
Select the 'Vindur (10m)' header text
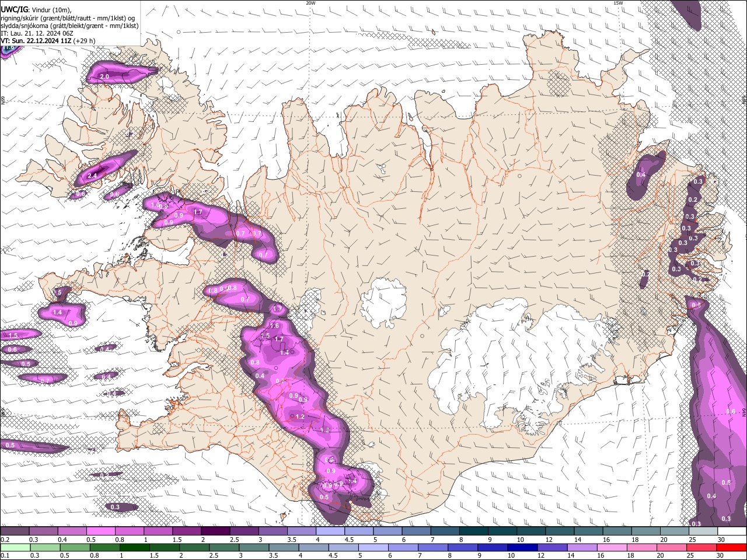[51, 10]
